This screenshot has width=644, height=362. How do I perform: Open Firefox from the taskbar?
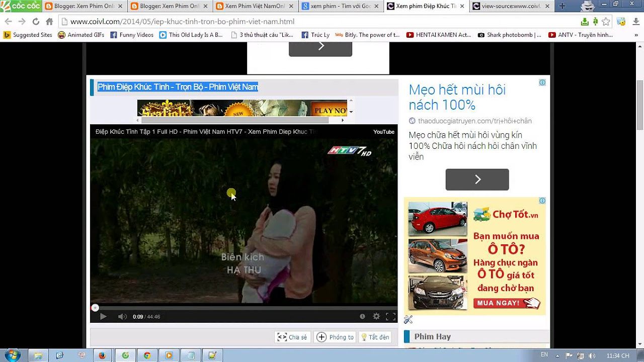pos(102,355)
